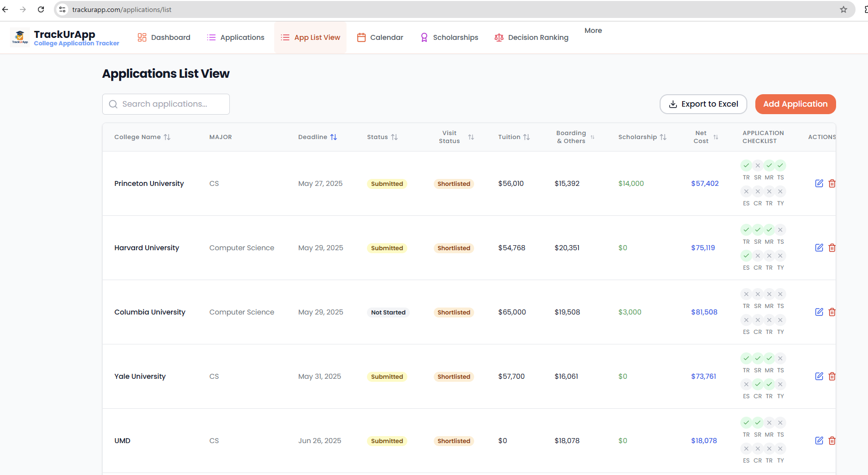Toggle Princeton's MR checklist item
Image resolution: width=868 pixels, height=475 pixels.
click(769, 165)
